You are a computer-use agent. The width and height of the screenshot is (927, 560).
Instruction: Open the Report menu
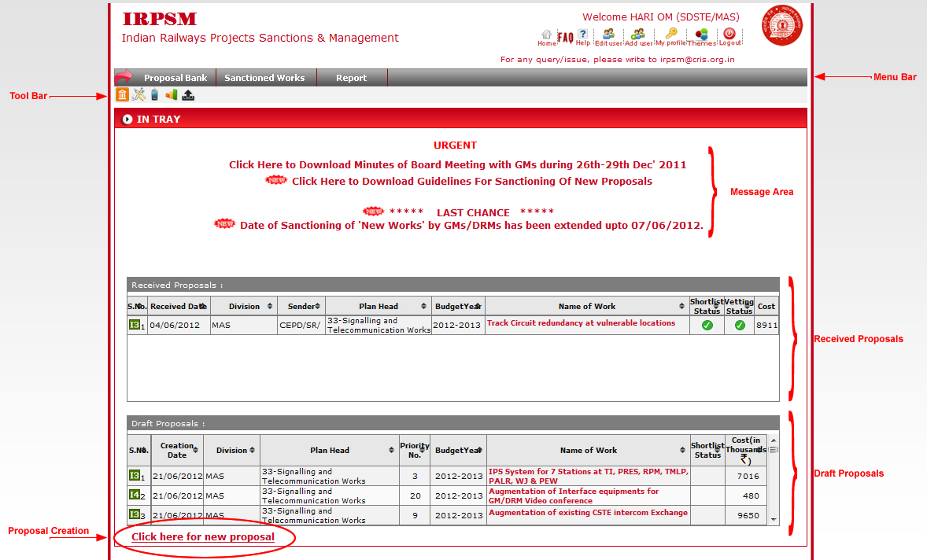point(351,78)
